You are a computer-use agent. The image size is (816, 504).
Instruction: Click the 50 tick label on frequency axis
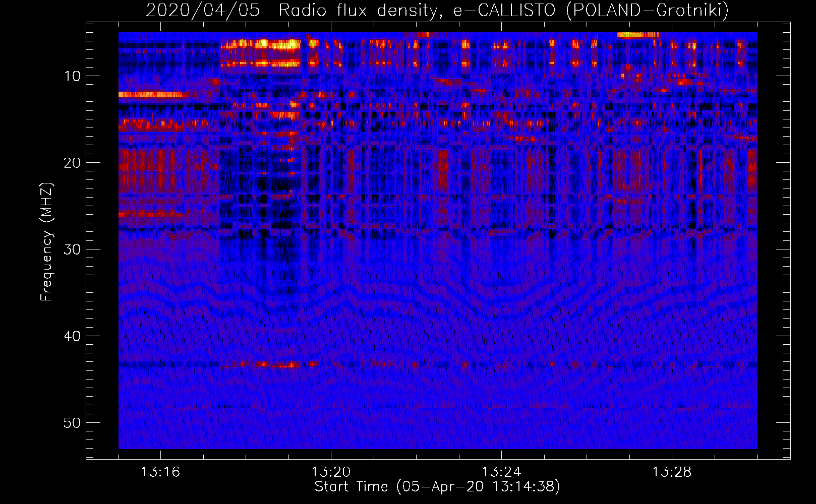click(x=72, y=423)
